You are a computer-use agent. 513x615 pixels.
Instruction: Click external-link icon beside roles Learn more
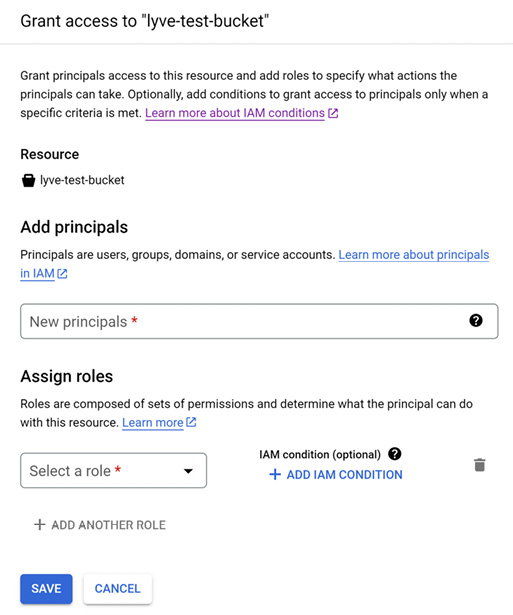pyautogui.click(x=191, y=422)
